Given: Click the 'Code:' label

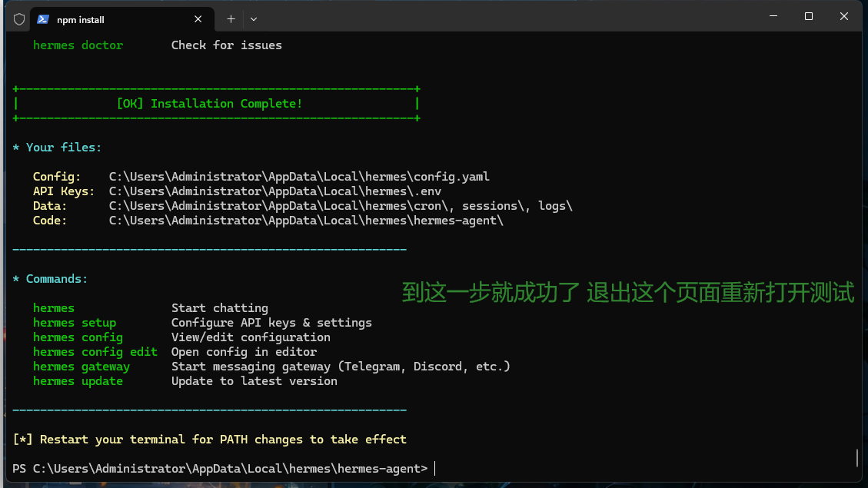Looking at the screenshot, I should click(x=50, y=221).
